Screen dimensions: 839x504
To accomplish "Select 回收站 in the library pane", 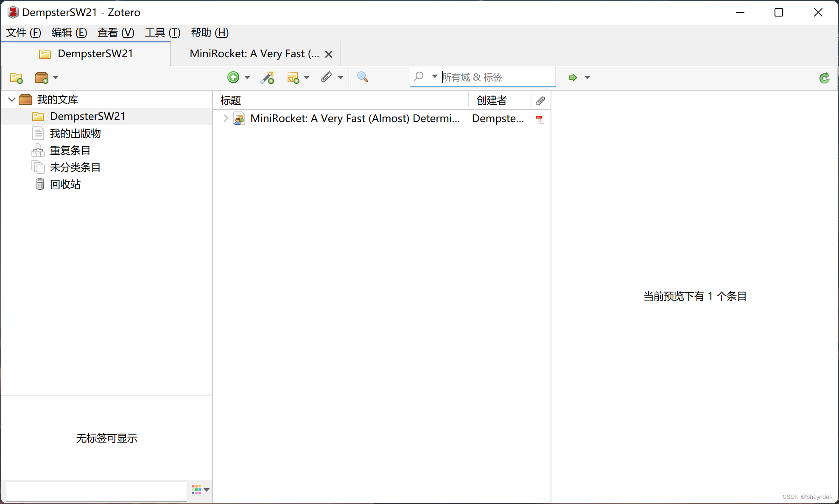I will [65, 184].
